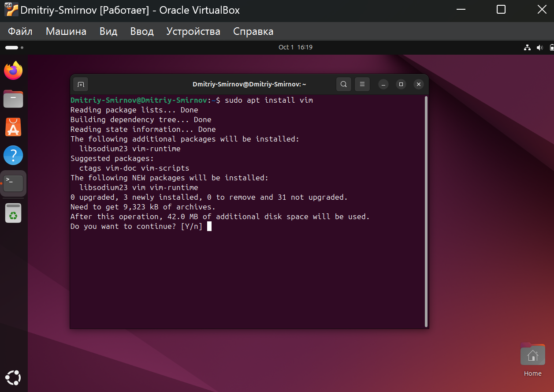Click '0 upgraded, 3 newly installed' line

(x=209, y=198)
